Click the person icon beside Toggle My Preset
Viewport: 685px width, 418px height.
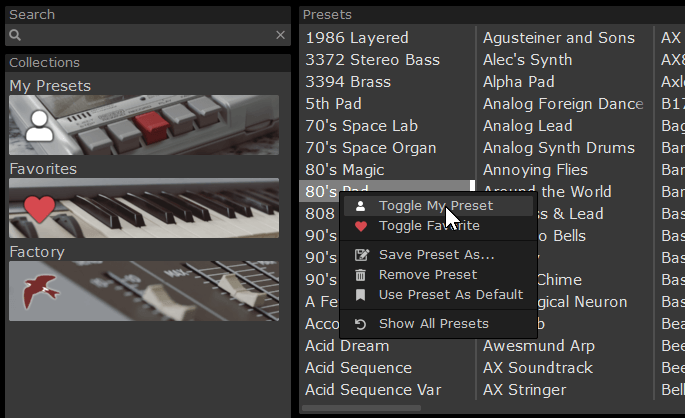pos(360,206)
